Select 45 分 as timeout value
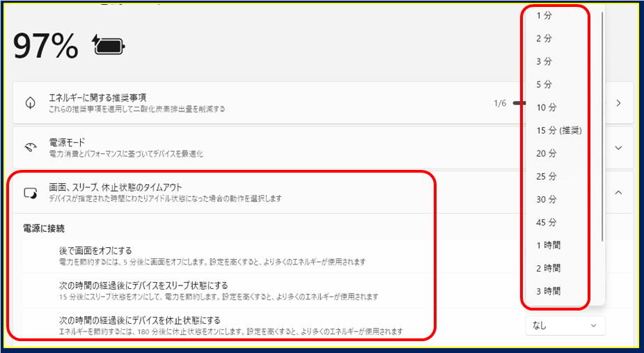Screen dimensions: 644x353 [547, 222]
